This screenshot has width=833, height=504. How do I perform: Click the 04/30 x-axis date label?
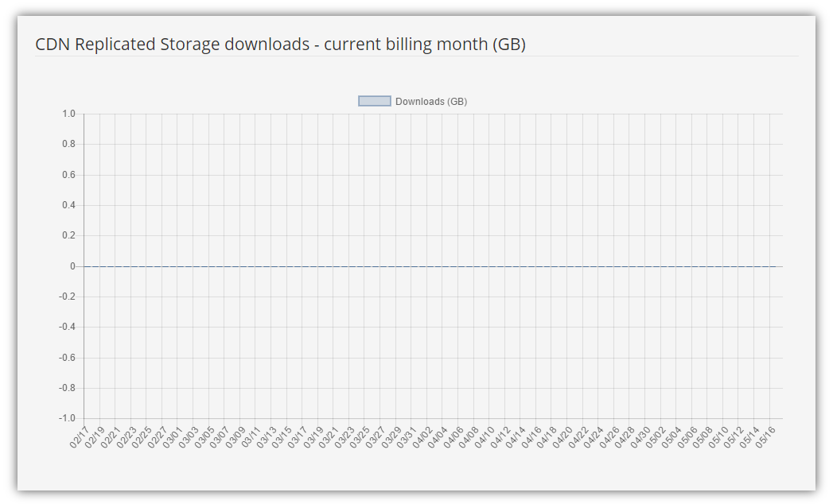point(640,437)
